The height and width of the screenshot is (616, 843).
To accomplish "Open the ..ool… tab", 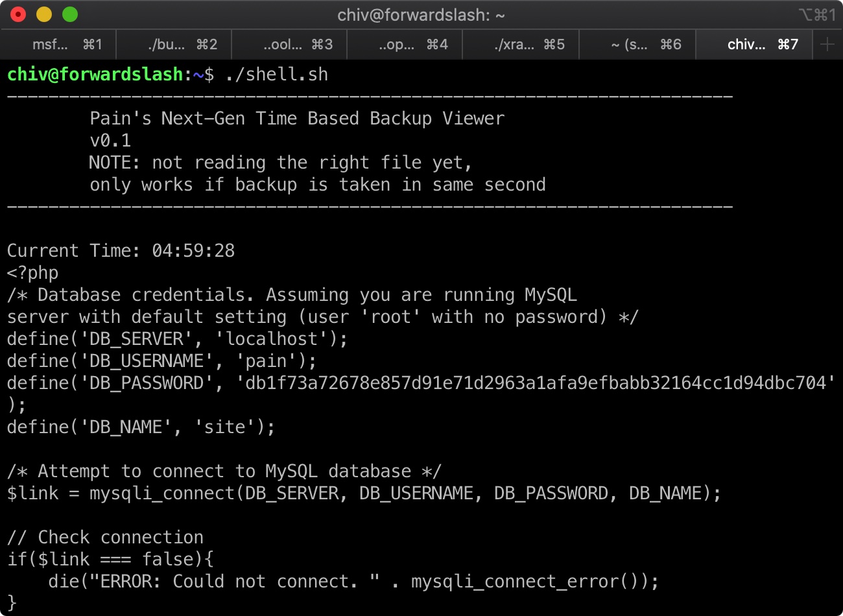I will pyautogui.click(x=289, y=44).
